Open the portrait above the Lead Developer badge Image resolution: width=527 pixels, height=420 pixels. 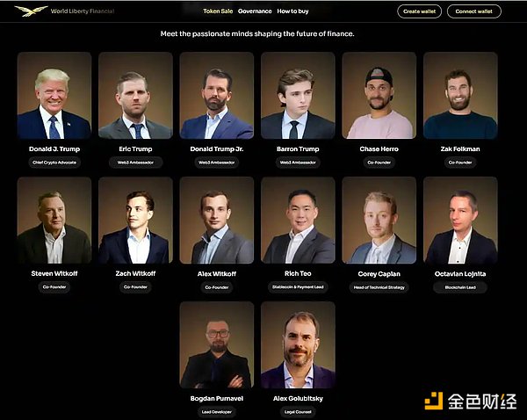217,344
